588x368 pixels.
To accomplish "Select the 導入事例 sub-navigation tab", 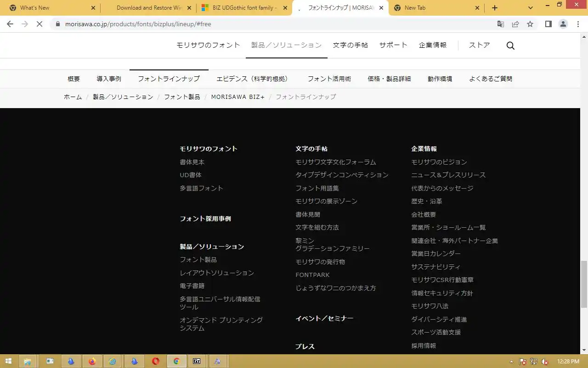I will (109, 79).
